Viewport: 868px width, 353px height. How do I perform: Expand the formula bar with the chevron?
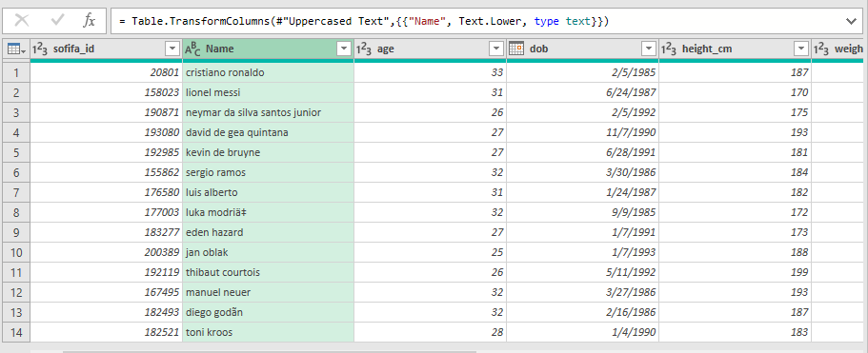point(851,22)
